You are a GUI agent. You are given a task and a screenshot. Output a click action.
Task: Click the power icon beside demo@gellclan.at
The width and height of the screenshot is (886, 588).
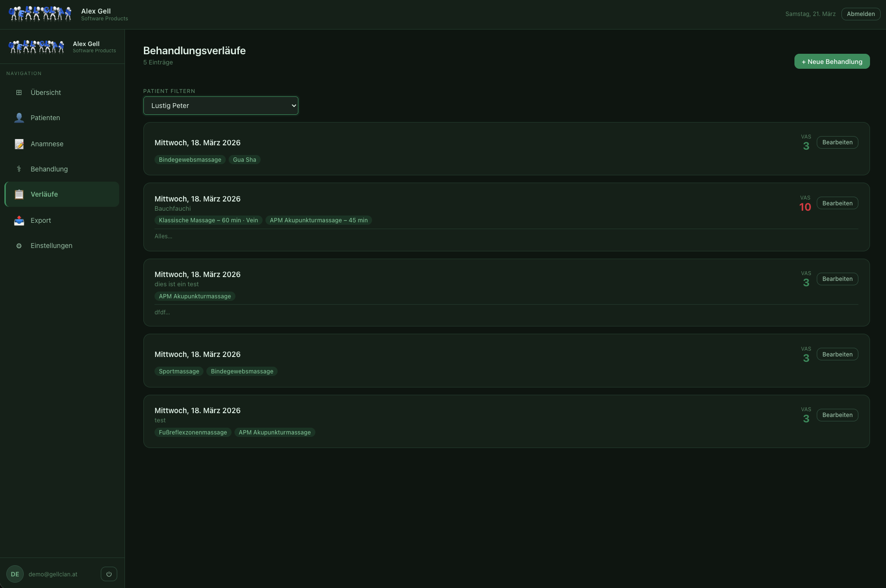109,574
